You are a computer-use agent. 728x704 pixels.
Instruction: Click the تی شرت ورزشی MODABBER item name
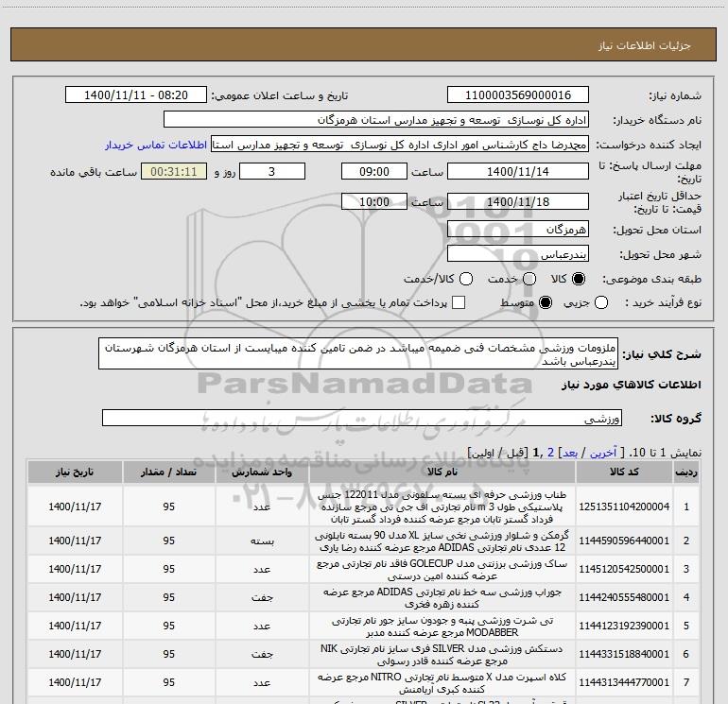442,626
